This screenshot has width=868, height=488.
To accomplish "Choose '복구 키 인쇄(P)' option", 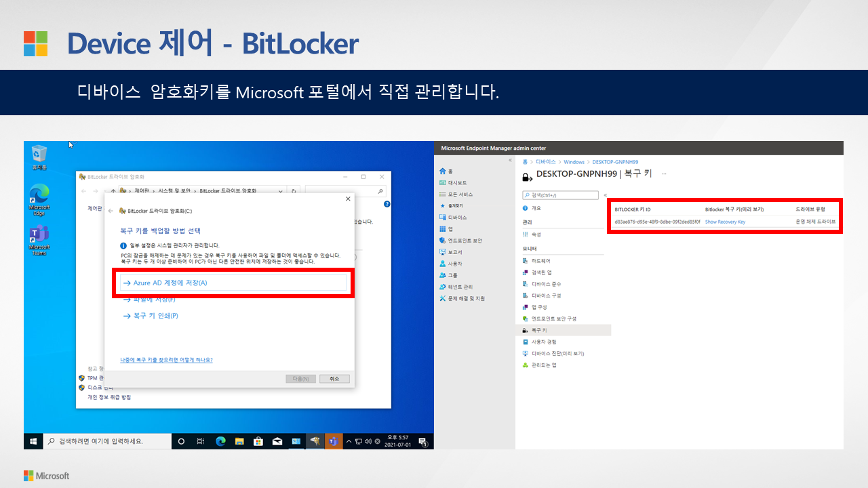I will pos(151,316).
